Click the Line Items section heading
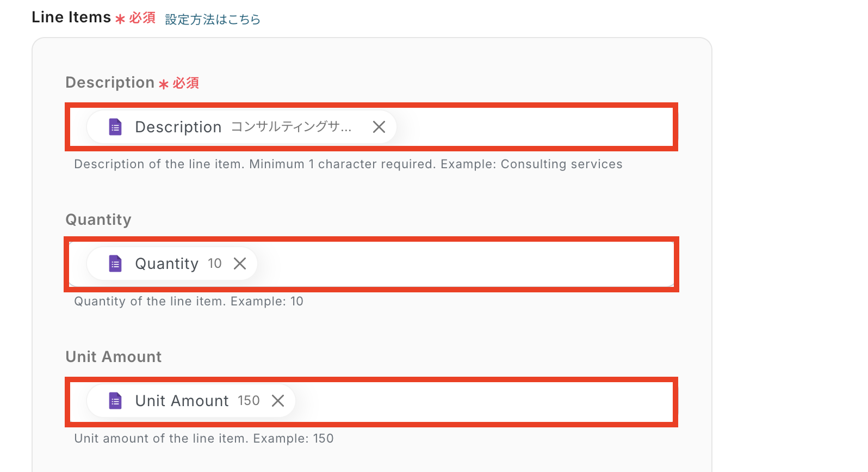This screenshot has width=868, height=472. (x=71, y=17)
